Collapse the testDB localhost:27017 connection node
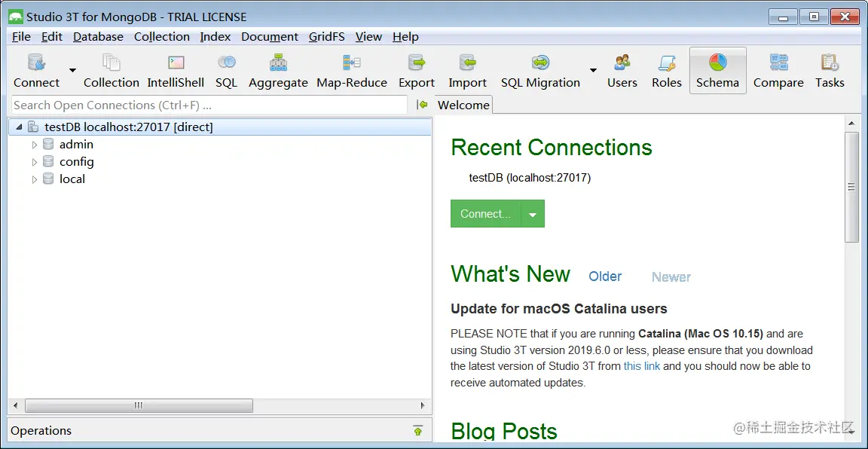Image resolution: width=868 pixels, height=449 pixels. tap(20, 127)
